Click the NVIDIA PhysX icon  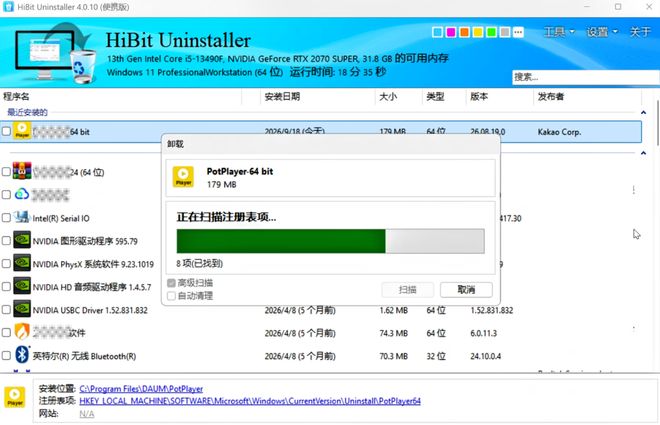[x=22, y=263]
